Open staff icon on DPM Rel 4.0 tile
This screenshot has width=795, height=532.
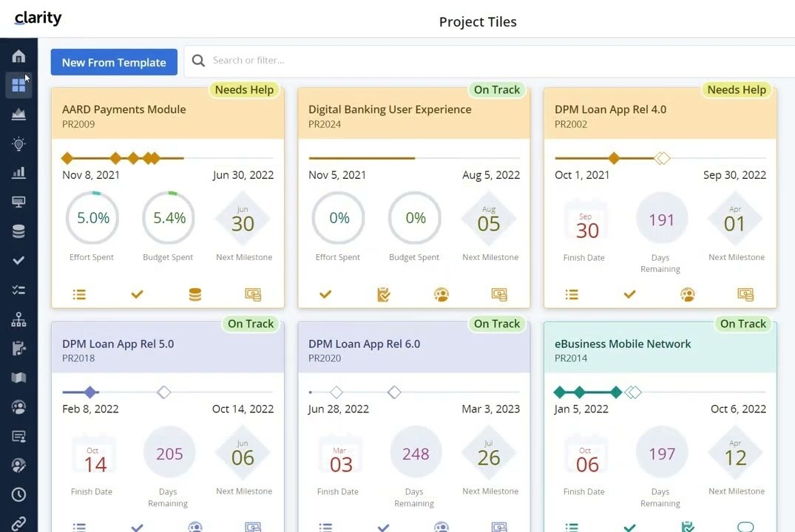(x=688, y=294)
